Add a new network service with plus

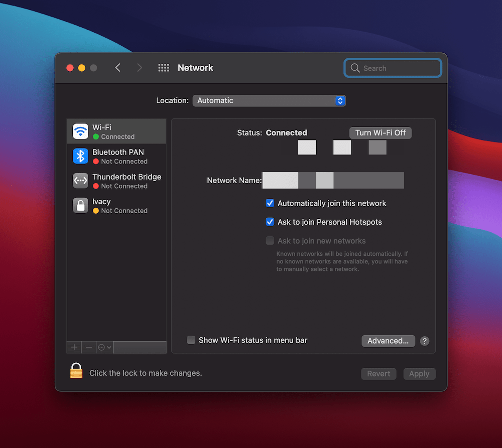(x=74, y=347)
